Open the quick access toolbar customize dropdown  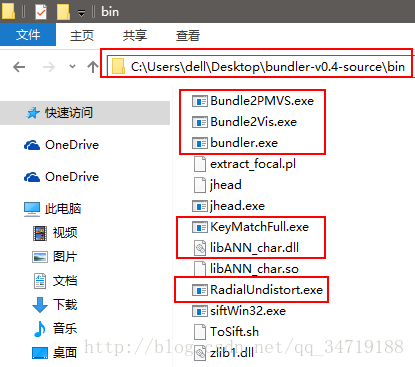pyautogui.click(x=81, y=13)
